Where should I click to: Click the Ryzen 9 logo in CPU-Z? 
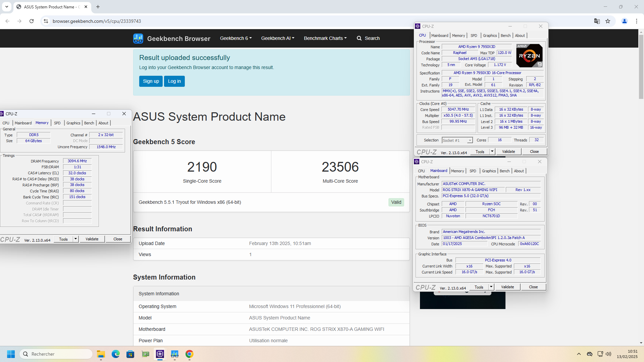coord(529,56)
